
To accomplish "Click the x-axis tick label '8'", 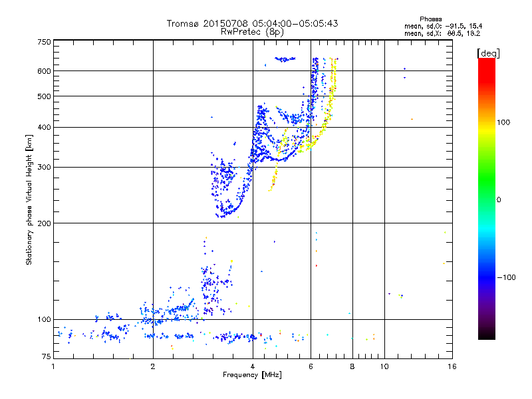I will [352, 366].
